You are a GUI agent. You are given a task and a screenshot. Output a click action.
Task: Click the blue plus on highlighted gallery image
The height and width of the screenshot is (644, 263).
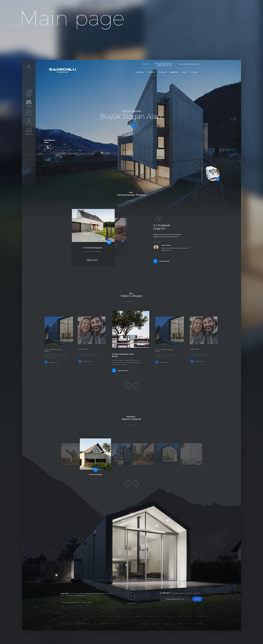(96, 470)
